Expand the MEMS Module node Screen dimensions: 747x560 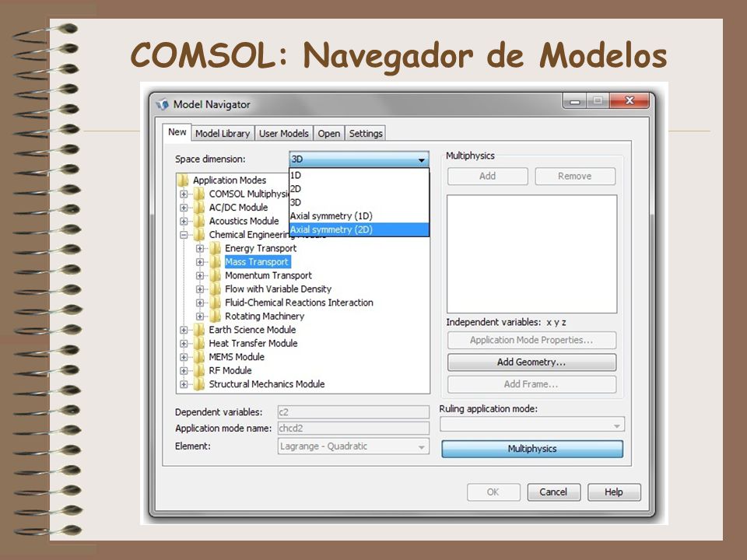(x=184, y=357)
